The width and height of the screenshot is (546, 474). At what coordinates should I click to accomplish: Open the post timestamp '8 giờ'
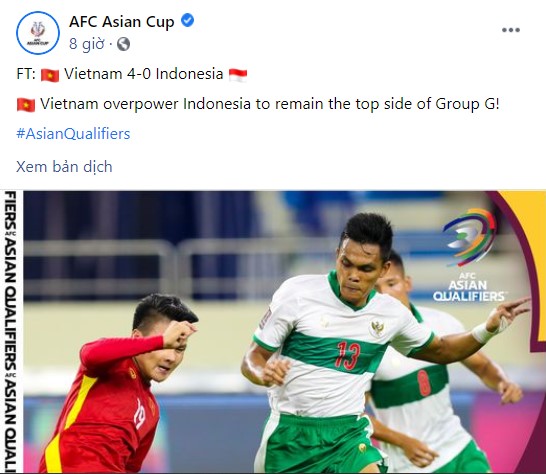[87, 44]
